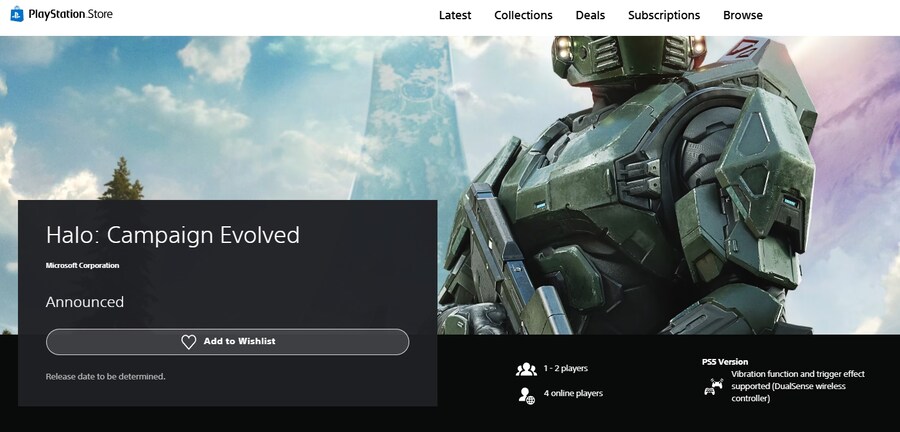Click the online players globe icon

point(526,395)
